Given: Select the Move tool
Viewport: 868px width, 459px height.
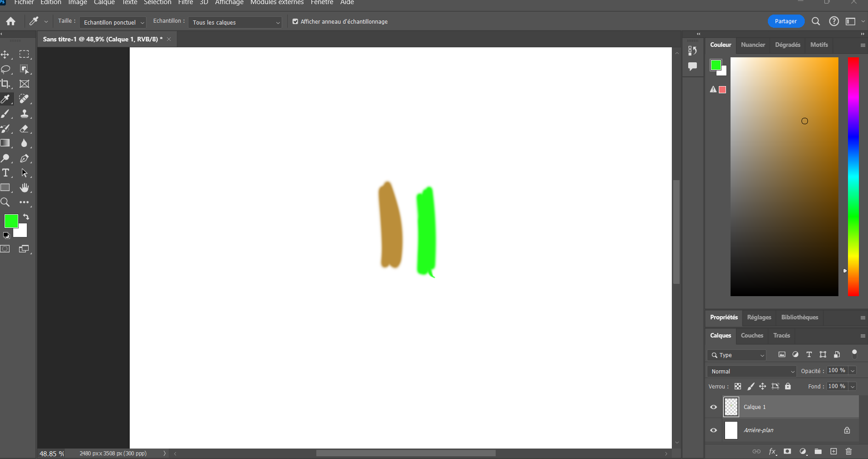Looking at the screenshot, I should tap(6, 54).
